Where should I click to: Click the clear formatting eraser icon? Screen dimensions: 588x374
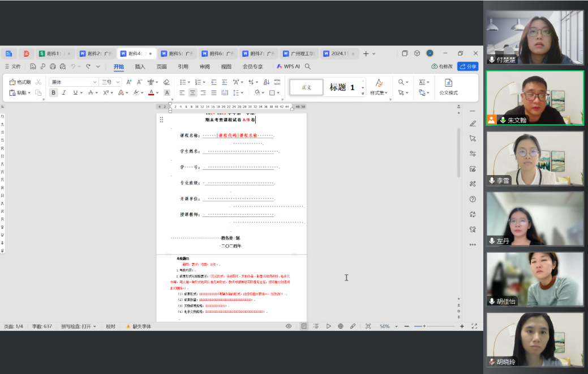pos(166,82)
